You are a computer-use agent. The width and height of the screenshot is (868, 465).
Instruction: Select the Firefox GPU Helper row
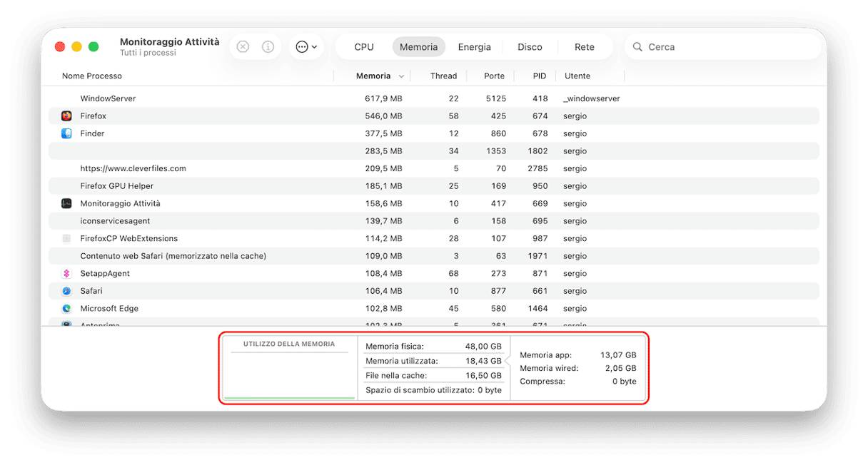[434, 186]
